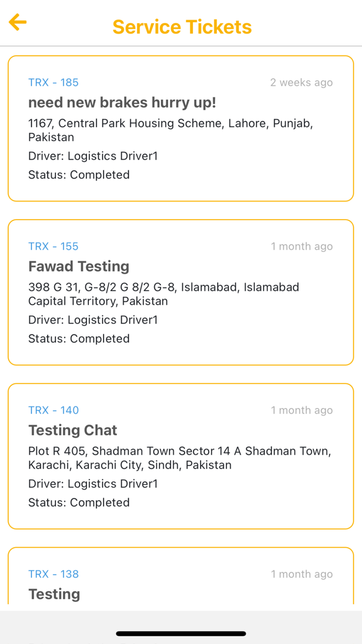Click the TRX - 155 '1 month ago' timestamp
The image size is (362, 644).
(x=302, y=246)
